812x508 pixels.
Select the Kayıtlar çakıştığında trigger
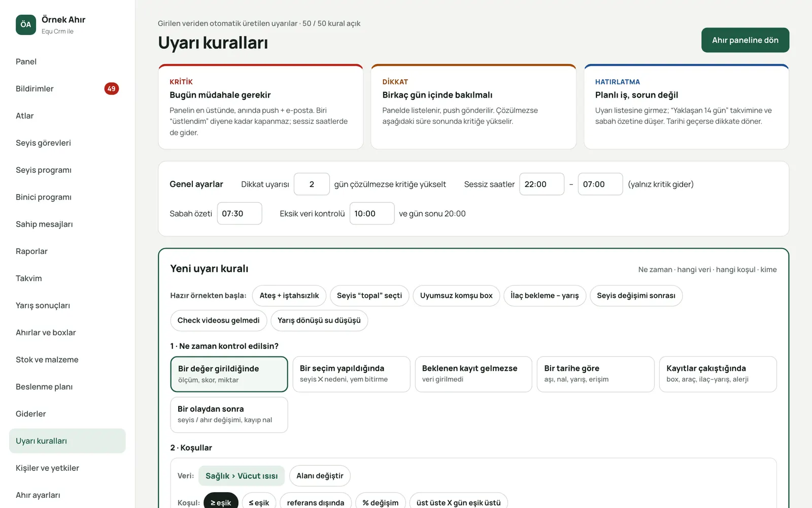pos(718,374)
